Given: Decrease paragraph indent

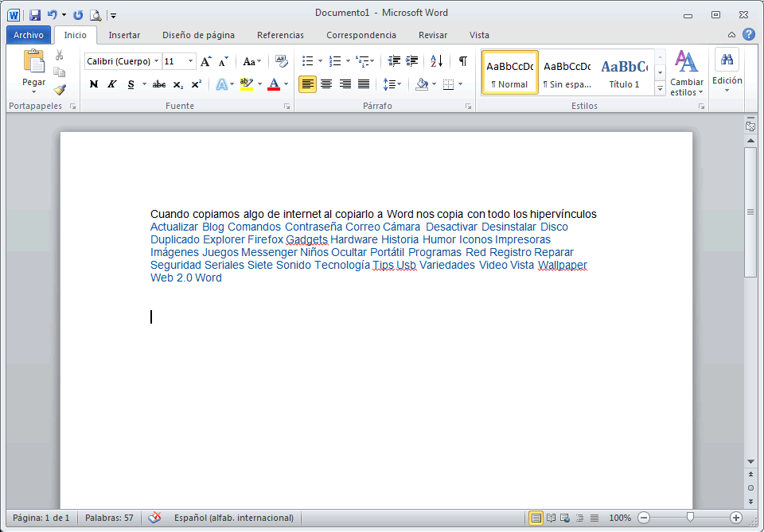Looking at the screenshot, I should click(x=394, y=61).
